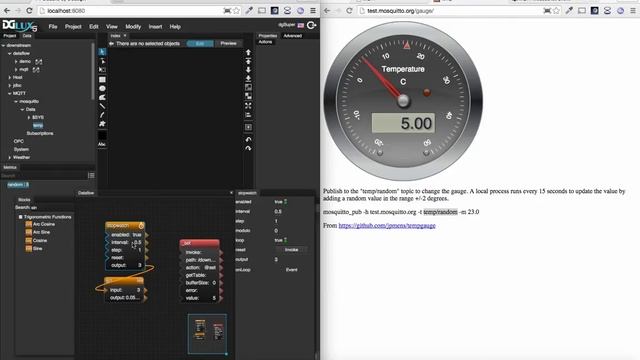Open the left browser's hamburger menu
Image resolution: width=640 pixels, height=360 pixels.
click(313, 11)
